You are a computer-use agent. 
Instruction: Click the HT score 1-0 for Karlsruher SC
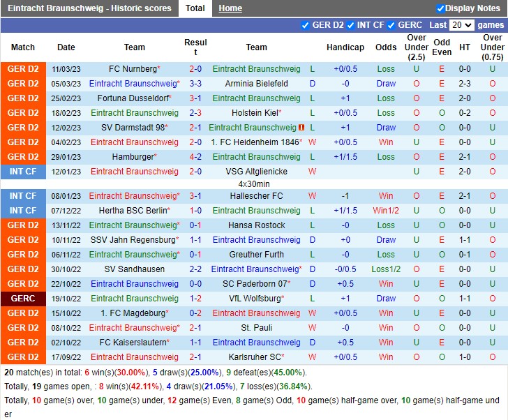click(465, 357)
